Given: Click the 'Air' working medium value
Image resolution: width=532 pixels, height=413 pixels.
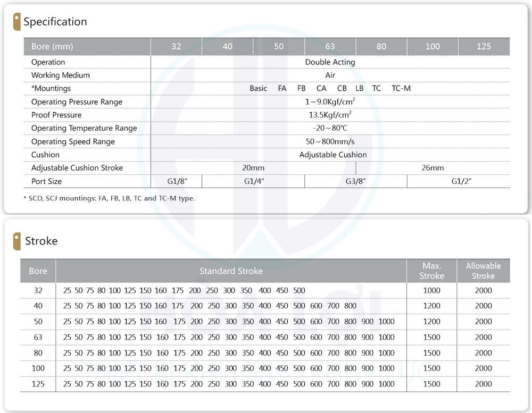Looking at the screenshot, I should click(x=330, y=75).
